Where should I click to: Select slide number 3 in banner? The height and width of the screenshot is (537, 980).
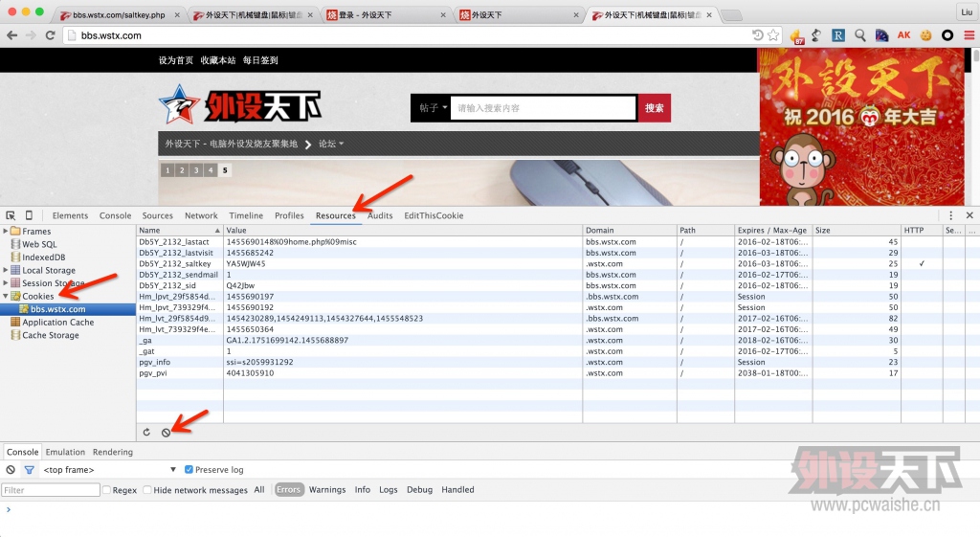pyautogui.click(x=196, y=169)
